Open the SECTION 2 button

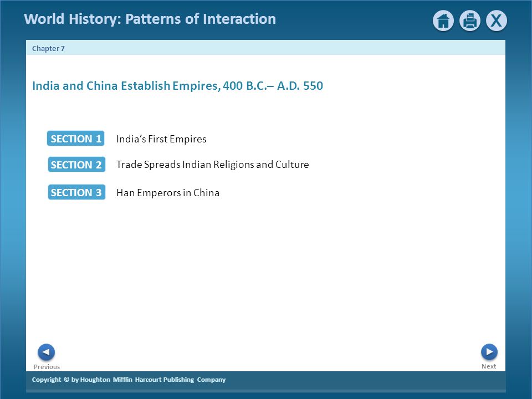76,165
